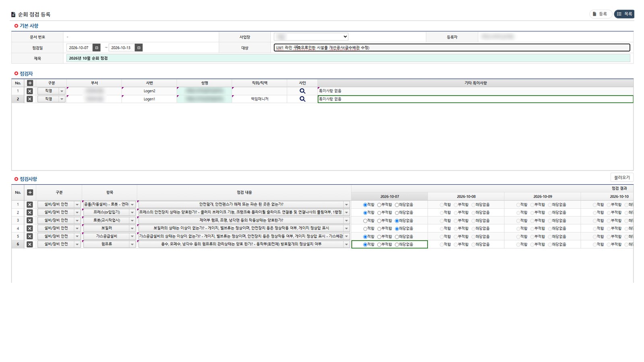Open 구분 dropdown for Logen2 row
The image size is (644, 362).
[x=62, y=91]
